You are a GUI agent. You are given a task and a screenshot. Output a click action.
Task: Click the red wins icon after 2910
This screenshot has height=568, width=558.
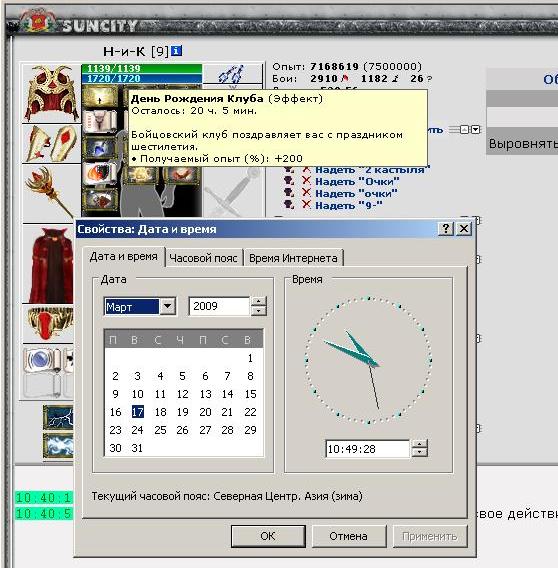click(345, 78)
